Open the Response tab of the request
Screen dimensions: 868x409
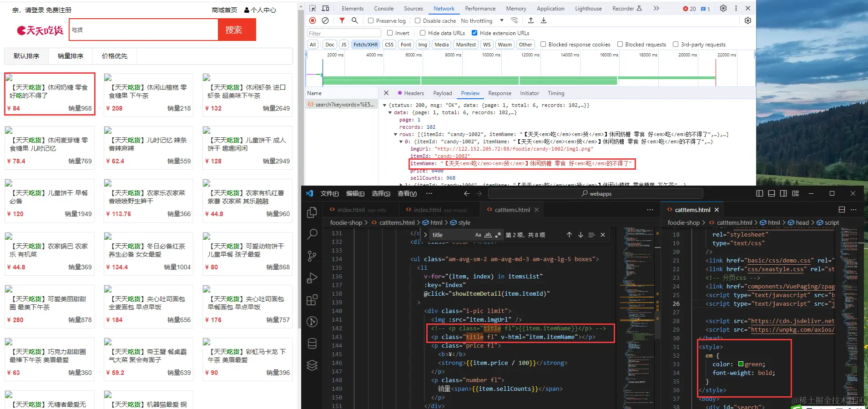click(x=500, y=93)
